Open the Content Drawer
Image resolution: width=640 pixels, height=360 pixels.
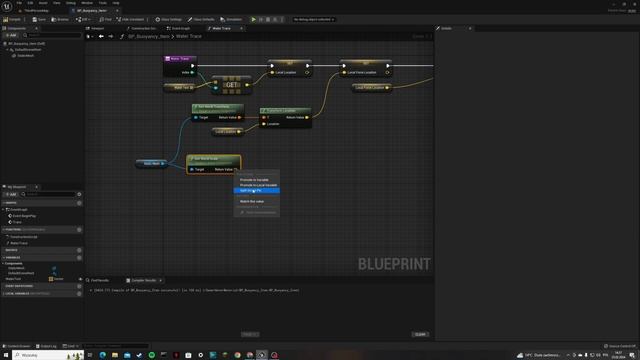coord(16,346)
